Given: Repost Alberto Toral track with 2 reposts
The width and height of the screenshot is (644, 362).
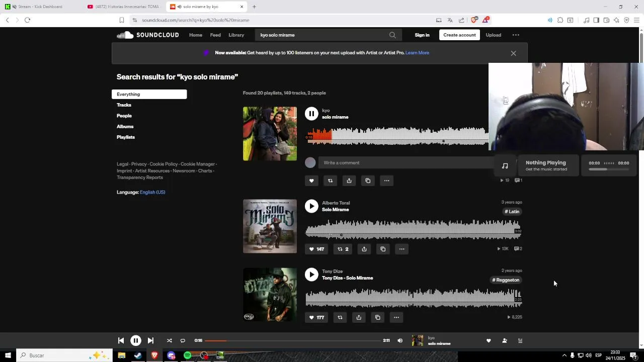Looking at the screenshot, I should coord(343,249).
